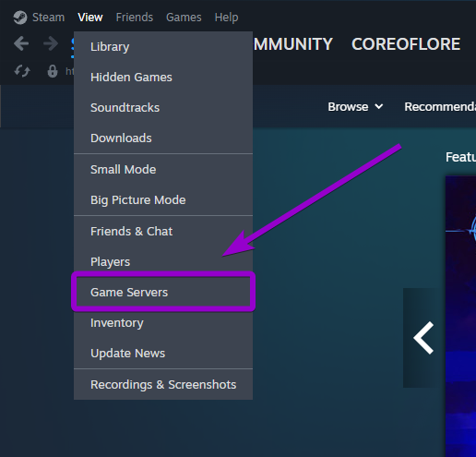Switch to Small Mode
This screenshot has height=457, width=476.
tap(163, 170)
